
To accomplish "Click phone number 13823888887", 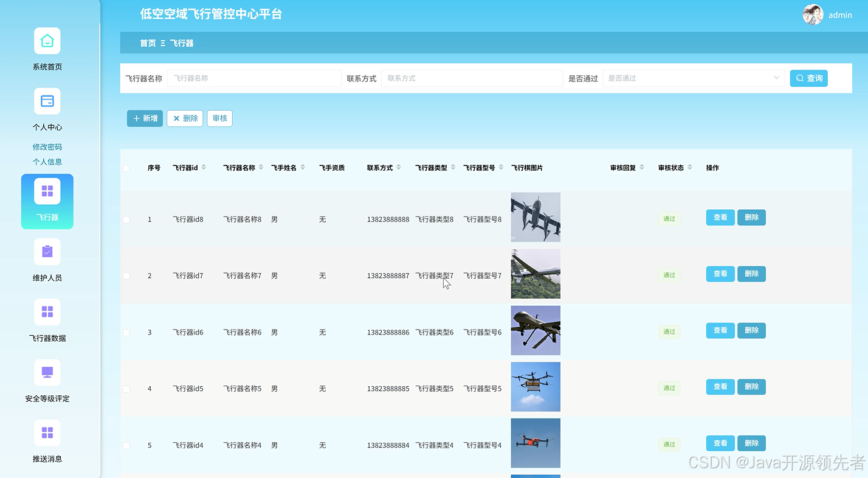I will 388,276.
